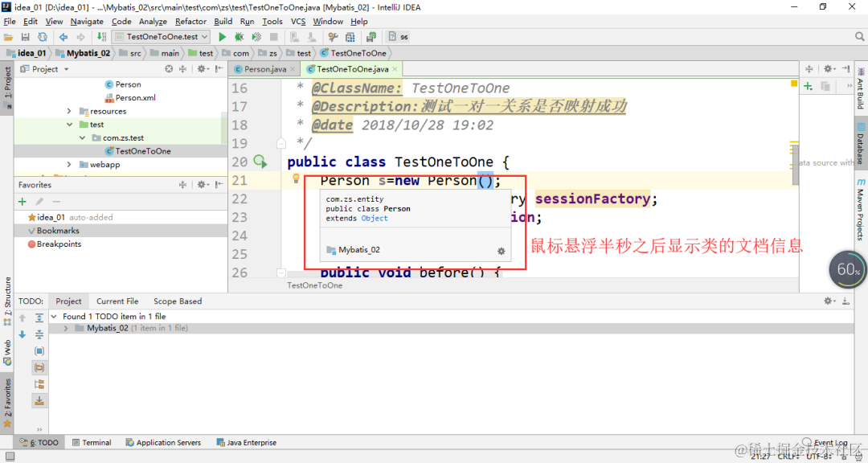868x463 pixels.
Task: Open the VCS menu
Action: (x=298, y=21)
